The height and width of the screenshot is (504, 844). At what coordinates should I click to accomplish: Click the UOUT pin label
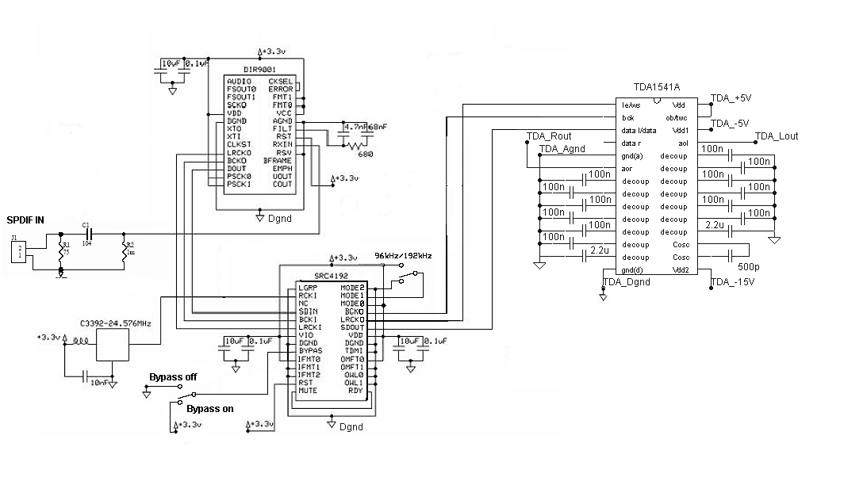point(282,176)
